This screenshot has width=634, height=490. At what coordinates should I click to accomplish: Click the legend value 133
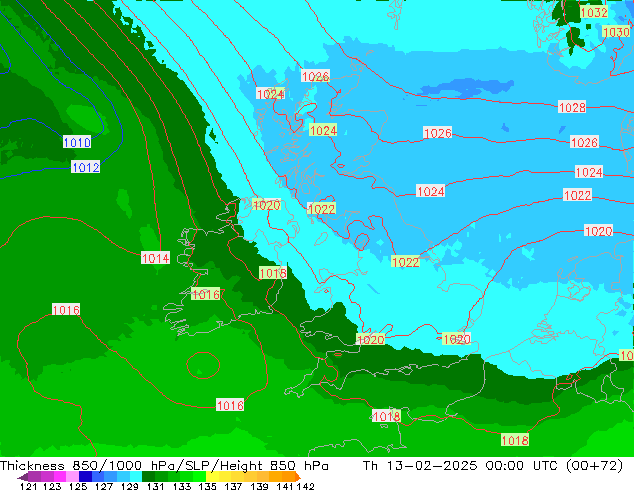tap(181, 486)
